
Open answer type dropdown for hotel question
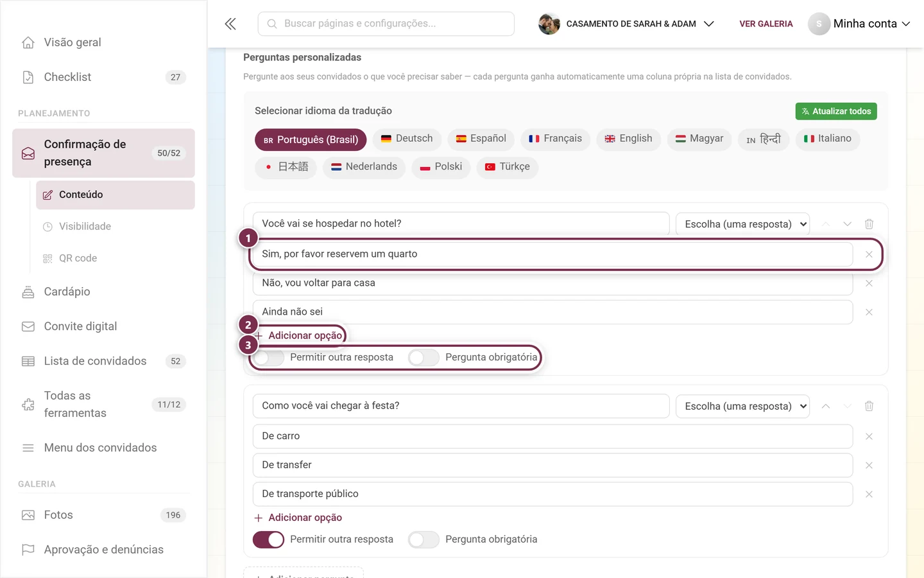pyautogui.click(x=742, y=224)
